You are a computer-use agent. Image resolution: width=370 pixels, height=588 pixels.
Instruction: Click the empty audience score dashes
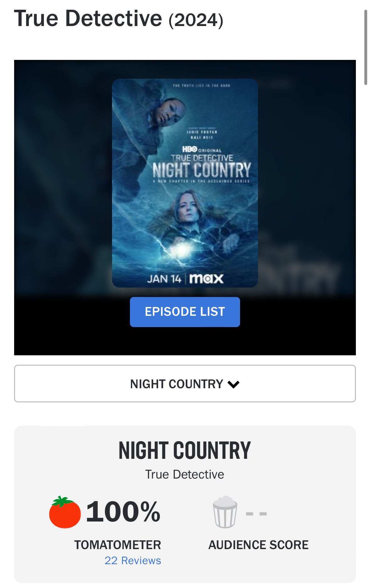[256, 514]
